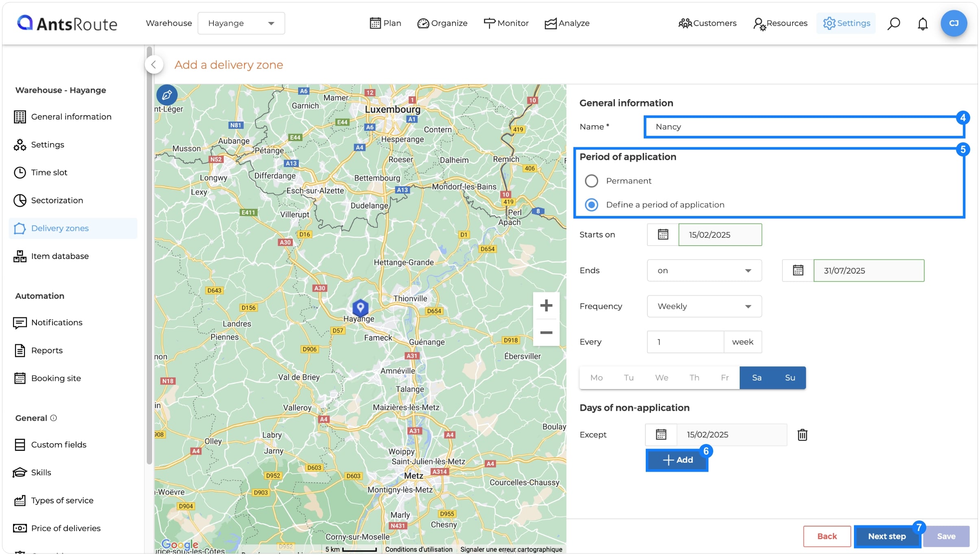Toggle Wednesday in weekday selector
This screenshot has width=980, height=555.
(662, 378)
